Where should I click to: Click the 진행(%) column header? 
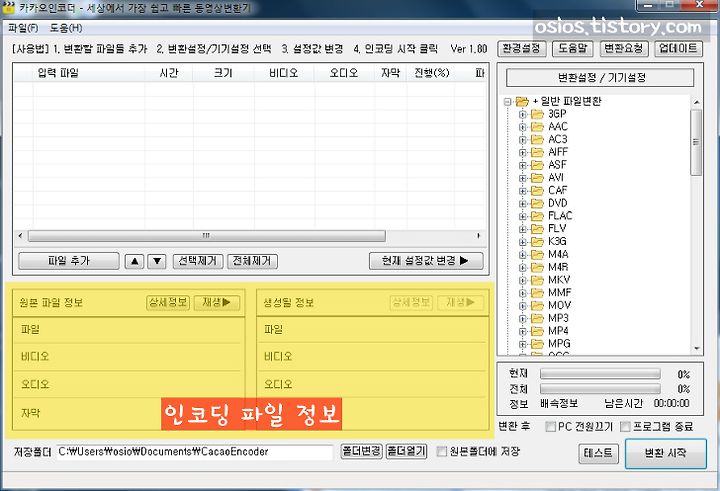pos(432,73)
